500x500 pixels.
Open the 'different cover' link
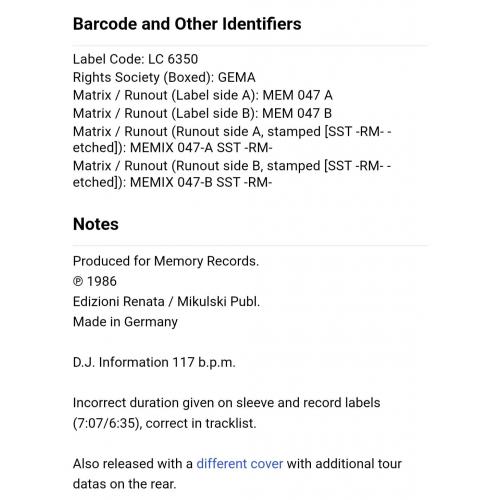coord(240,464)
